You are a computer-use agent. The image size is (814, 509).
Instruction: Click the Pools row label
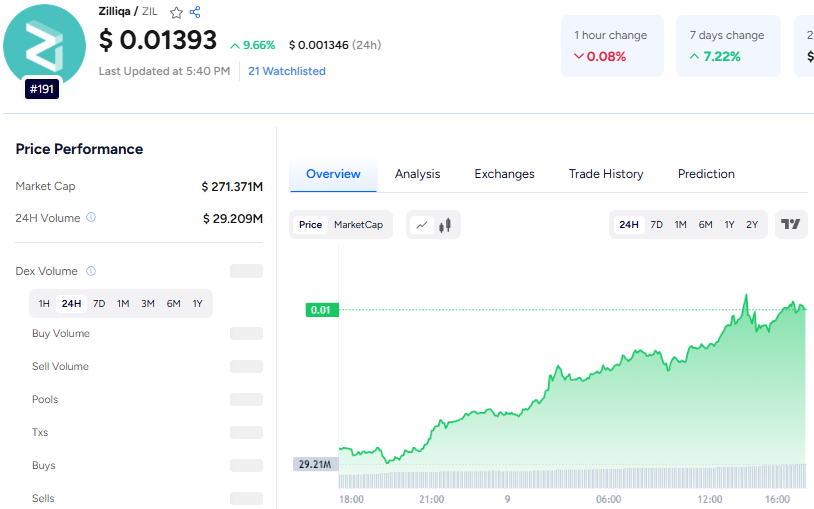45,399
